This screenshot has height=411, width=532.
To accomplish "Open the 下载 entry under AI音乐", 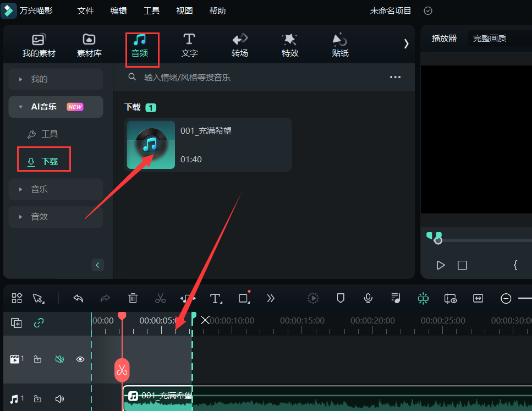I will [x=43, y=159].
